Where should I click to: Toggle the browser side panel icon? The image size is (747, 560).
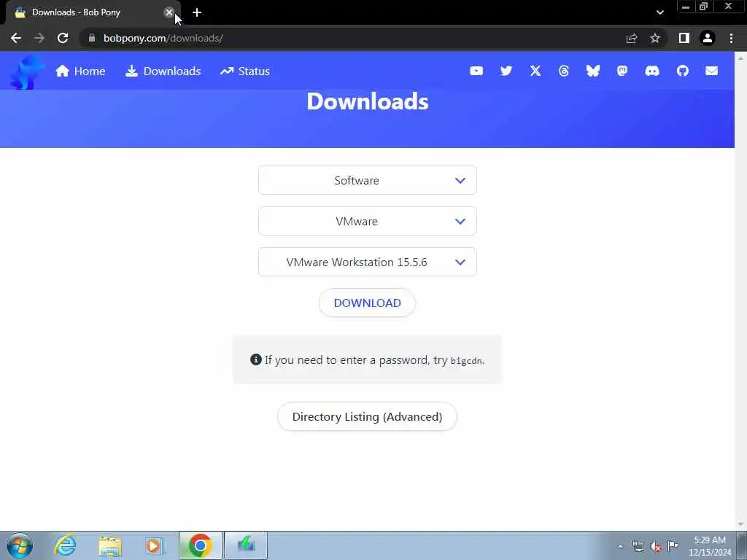pos(684,38)
